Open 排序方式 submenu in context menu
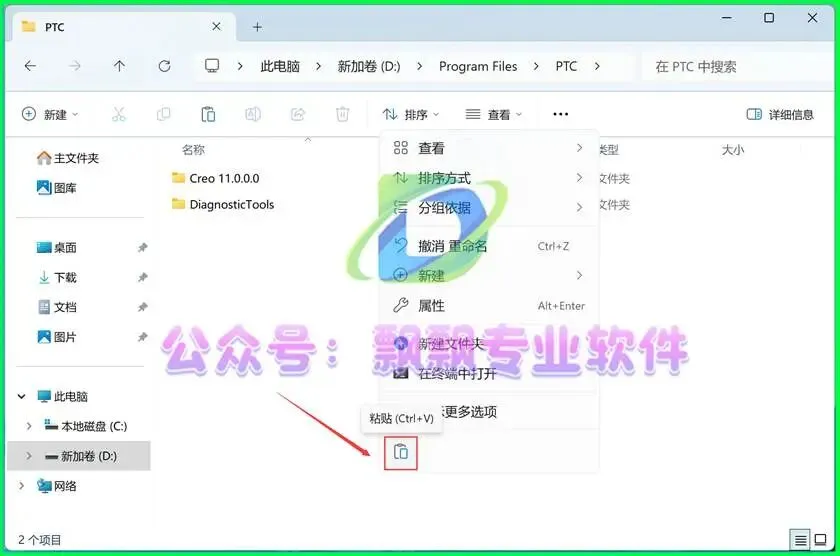 [x=489, y=178]
